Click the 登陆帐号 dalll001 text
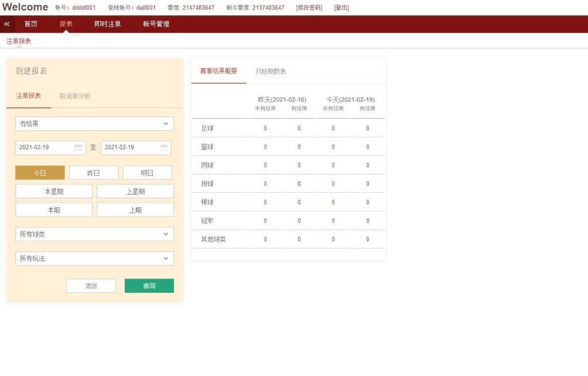The width and height of the screenshot is (588, 376). click(x=132, y=7)
